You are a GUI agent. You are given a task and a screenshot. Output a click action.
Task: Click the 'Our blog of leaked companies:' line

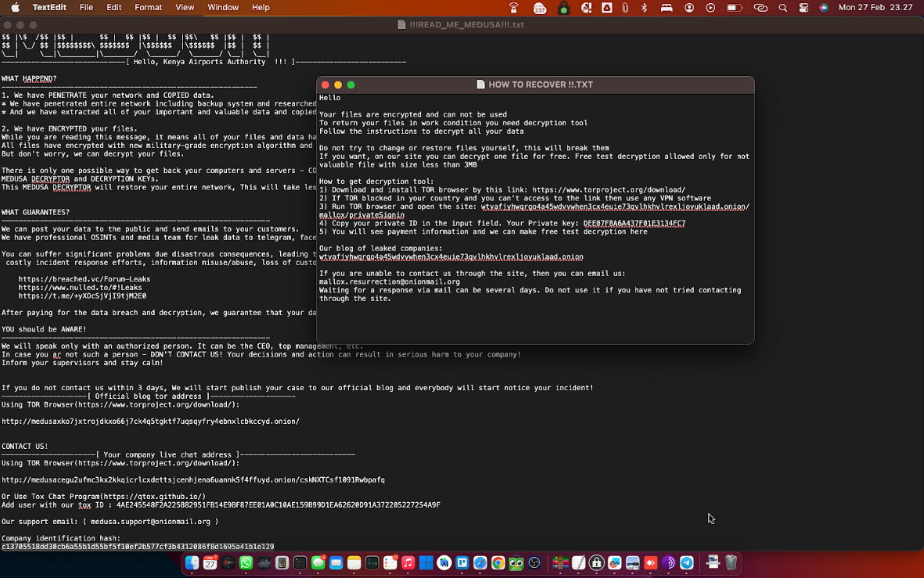(380, 248)
